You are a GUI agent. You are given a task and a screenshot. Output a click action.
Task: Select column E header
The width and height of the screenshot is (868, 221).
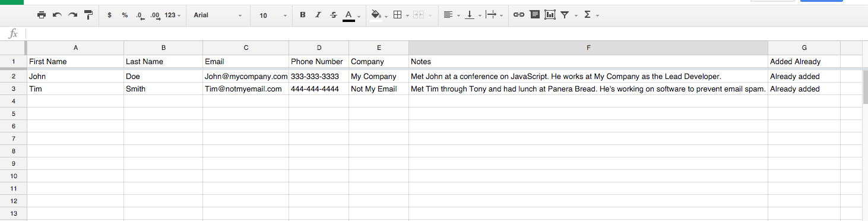click(x=379, y=48)
